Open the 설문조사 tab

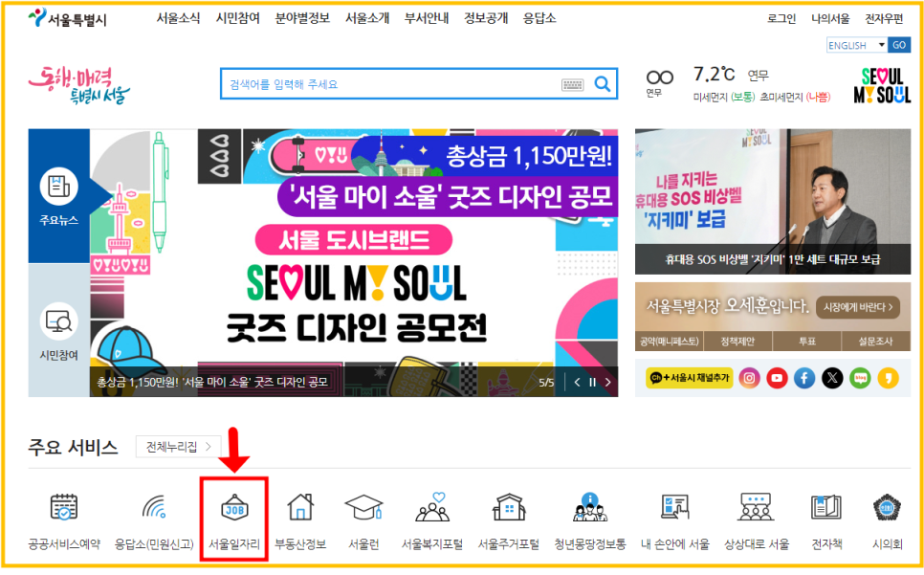tap(875, 342)
